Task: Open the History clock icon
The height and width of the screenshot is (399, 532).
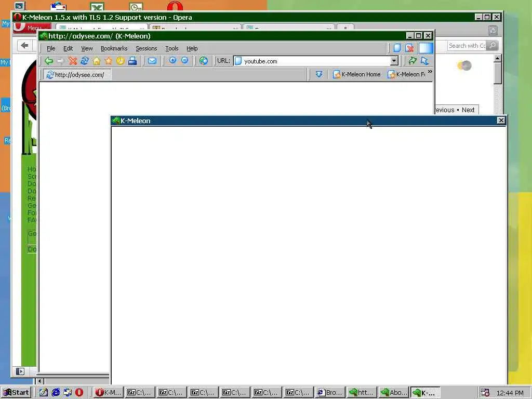Action: (121, 61)
